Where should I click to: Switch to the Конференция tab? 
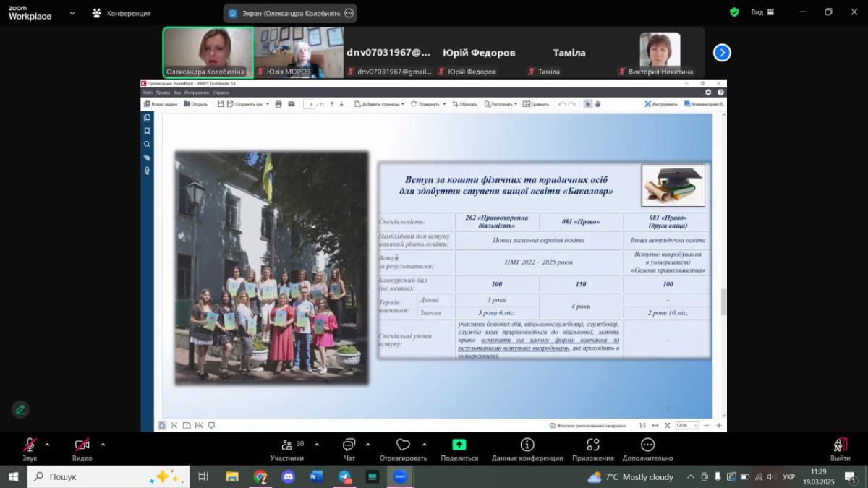point(122,13)
